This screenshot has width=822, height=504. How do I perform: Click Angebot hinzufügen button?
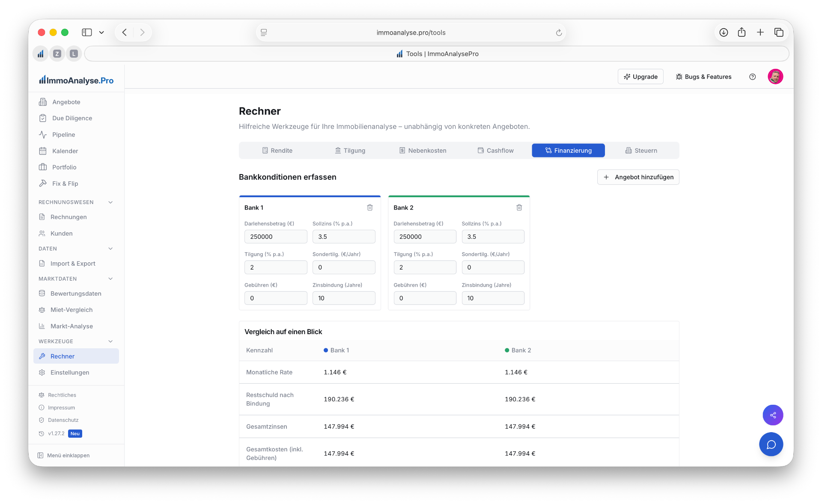point(638,177)
